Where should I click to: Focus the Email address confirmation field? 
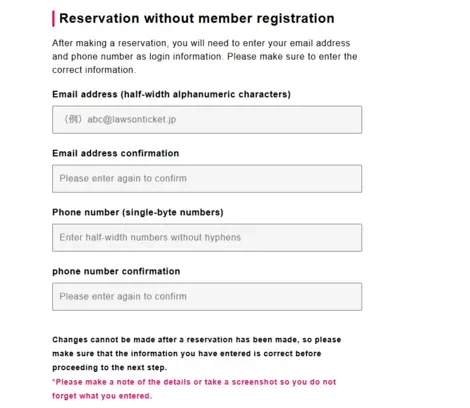coord(207,179)
